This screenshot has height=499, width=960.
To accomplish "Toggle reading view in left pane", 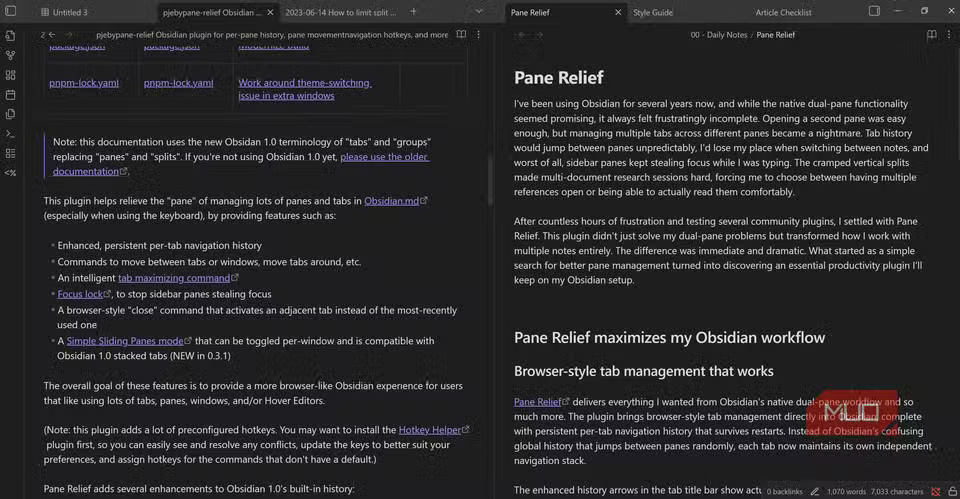I will pos(461,34).
